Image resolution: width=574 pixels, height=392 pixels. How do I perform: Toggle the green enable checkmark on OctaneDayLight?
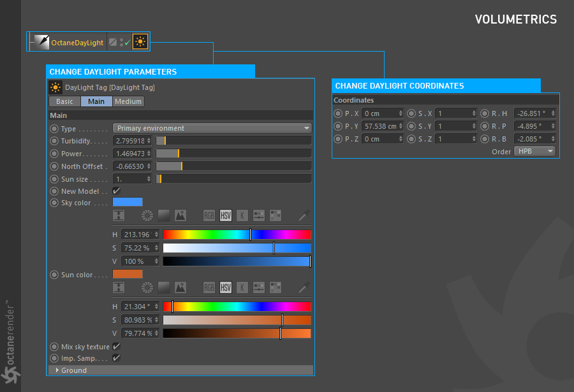(127, 43)
